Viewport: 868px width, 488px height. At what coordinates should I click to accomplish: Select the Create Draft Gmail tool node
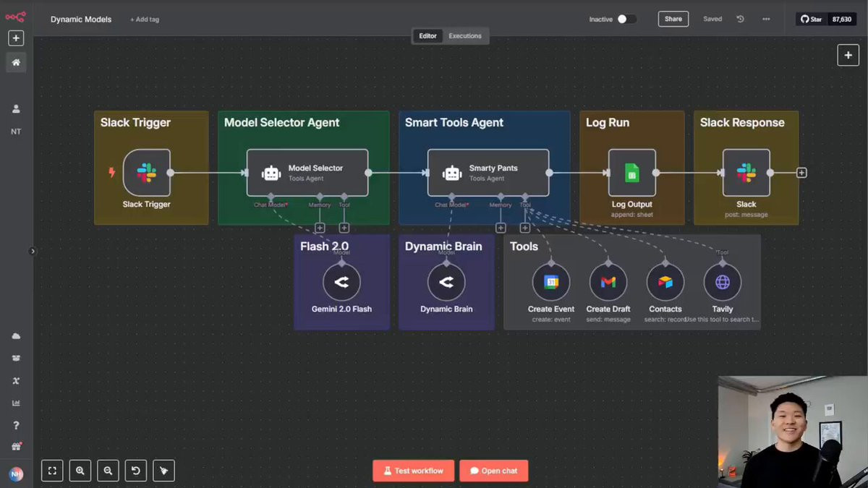point(608,282)
